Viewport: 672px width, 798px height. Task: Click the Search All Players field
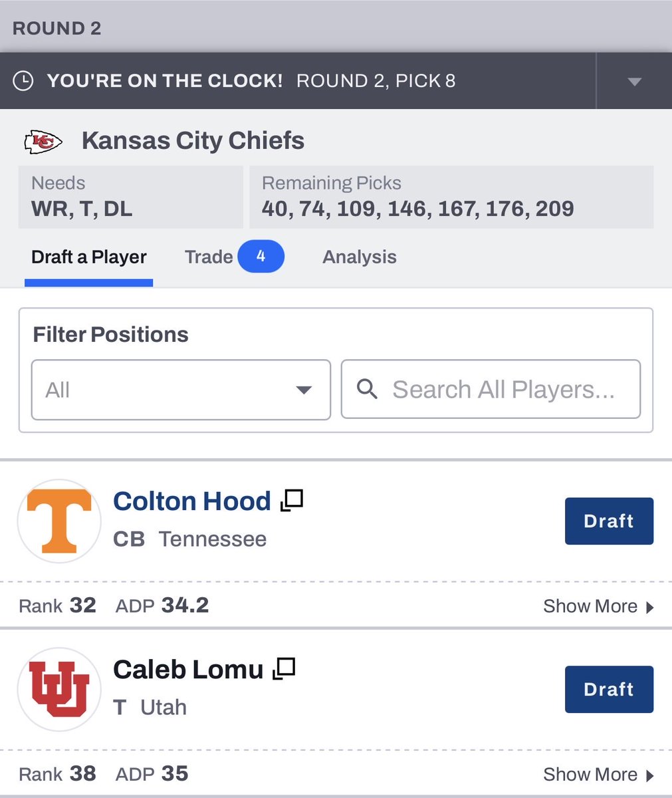click(503, 390)
